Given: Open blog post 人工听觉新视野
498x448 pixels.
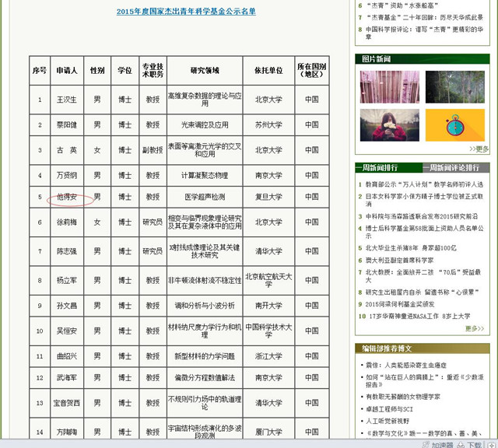Looking at the screenshot, I should pos(393,419).
